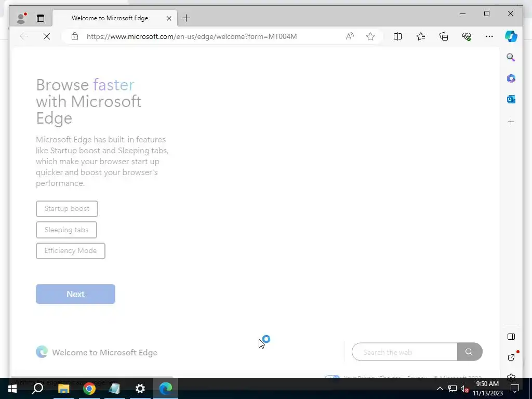532x399 pixels.
Task: Toggle split screen view
Action: [x=397, y=36]
